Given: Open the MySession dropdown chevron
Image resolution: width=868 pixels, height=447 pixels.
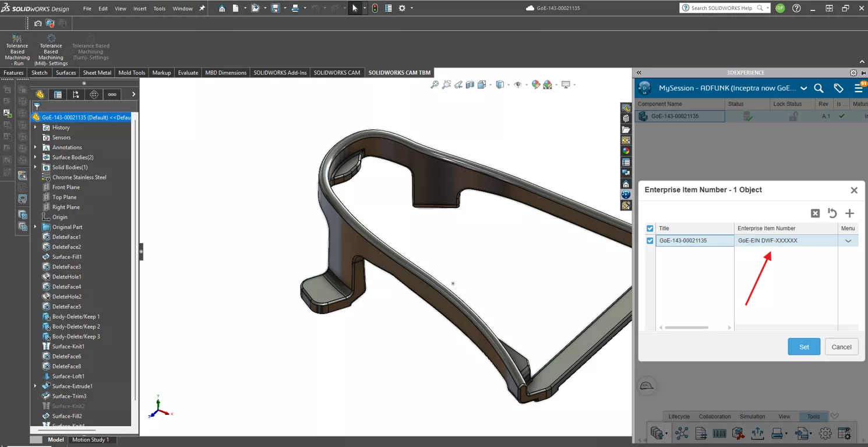Looking at the screenshot, I should (x=804, y=89).
